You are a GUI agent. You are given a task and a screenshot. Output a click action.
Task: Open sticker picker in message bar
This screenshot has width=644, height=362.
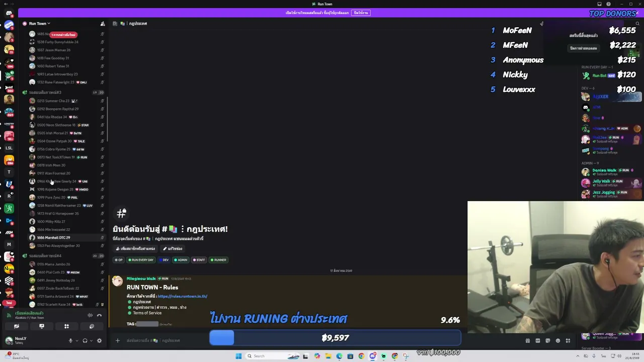547,341
